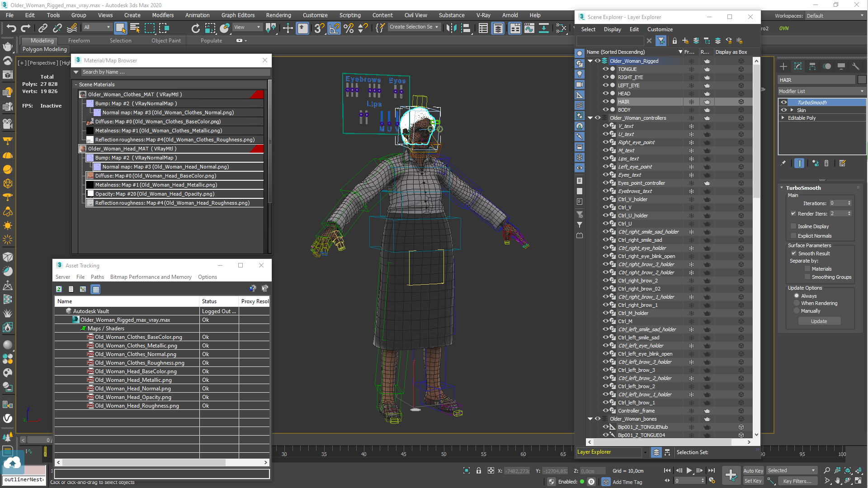Click Polygon Modeling ribbon button
Screen dimensions: 868x488
(45, 49)
